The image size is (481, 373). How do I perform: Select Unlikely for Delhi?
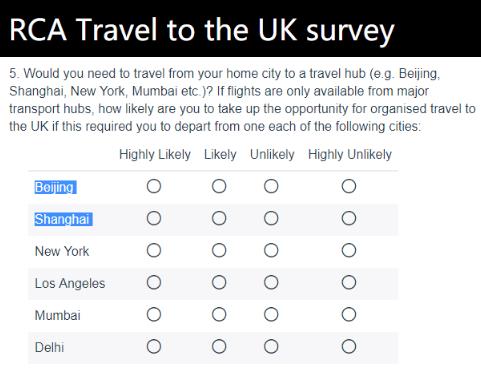click(271, 346)
